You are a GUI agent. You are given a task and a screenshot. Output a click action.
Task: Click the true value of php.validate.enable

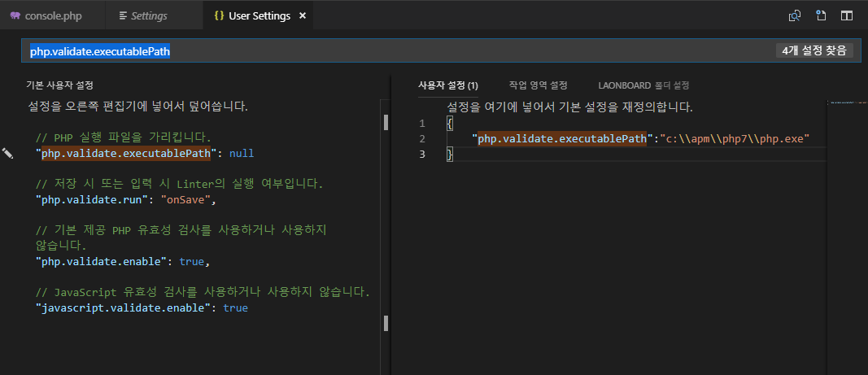[191, 261]
